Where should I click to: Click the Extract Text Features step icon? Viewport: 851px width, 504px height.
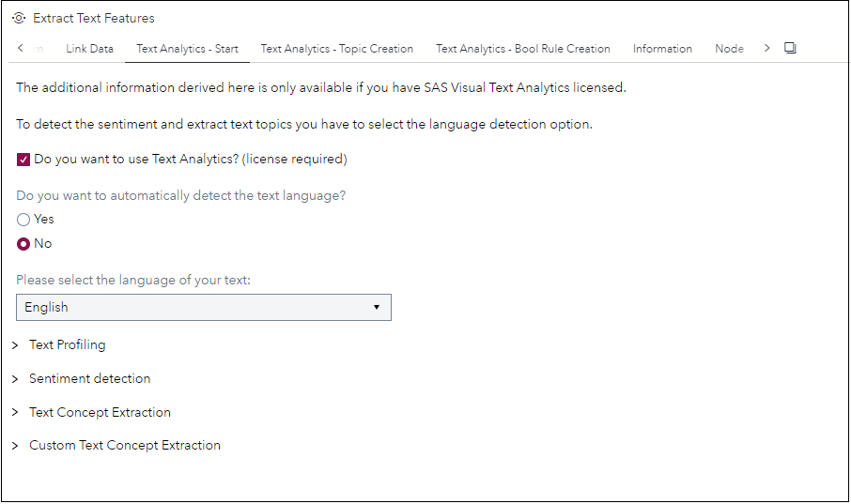(19, 18)
